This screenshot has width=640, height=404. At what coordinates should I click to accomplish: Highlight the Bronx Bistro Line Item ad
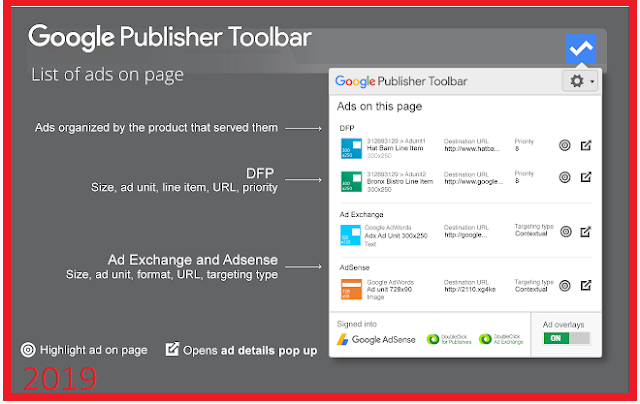(x=564, y=177)
